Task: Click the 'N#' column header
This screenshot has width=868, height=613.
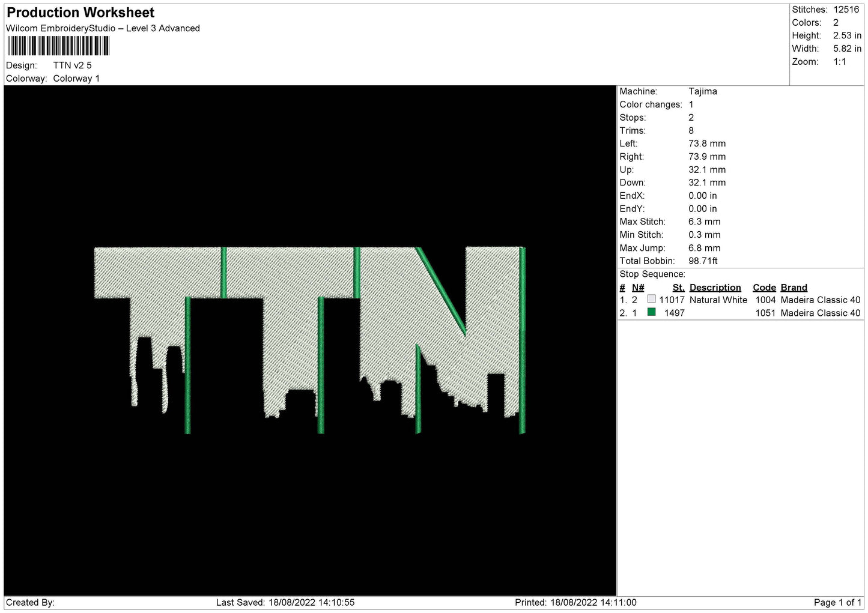Action: (638, 288)
